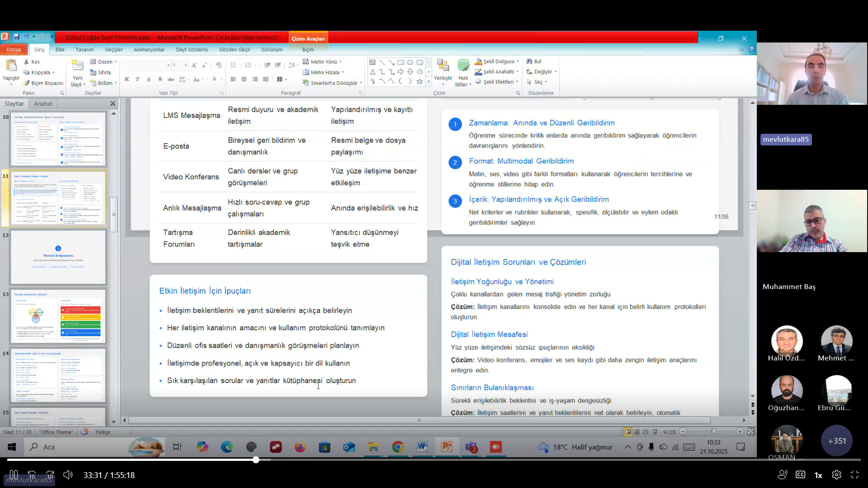Click the closed captions CC icon
Image resolution: width=868 pixels, height=488 pixels.
[800, 475]
